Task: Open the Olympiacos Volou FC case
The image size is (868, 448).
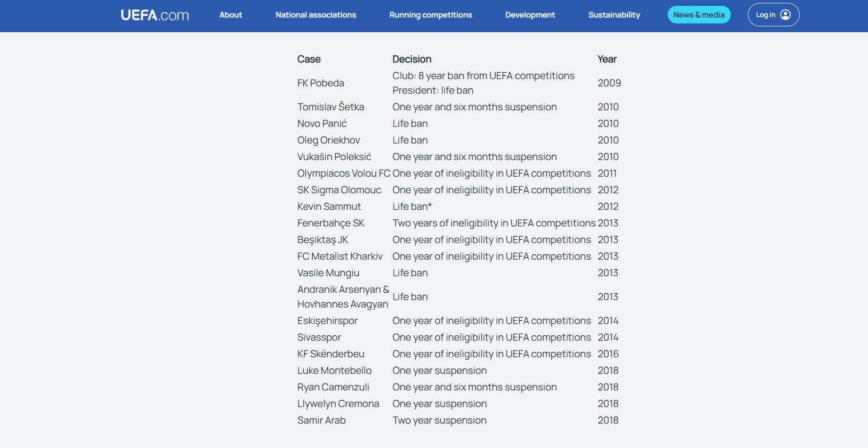Action: [x=344, y=173]
